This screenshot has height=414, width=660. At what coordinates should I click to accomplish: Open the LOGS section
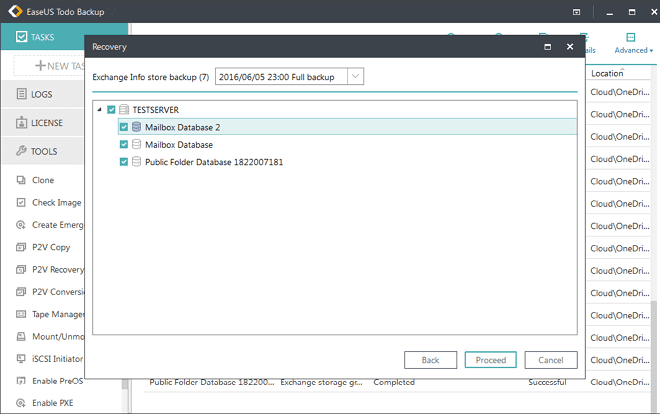click(x=43, y=94)
